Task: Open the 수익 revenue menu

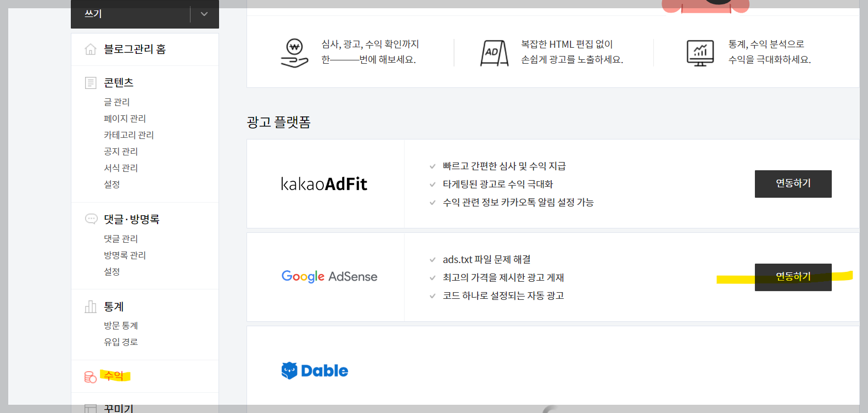Action: pyautogui.click(x=114, y=376)
